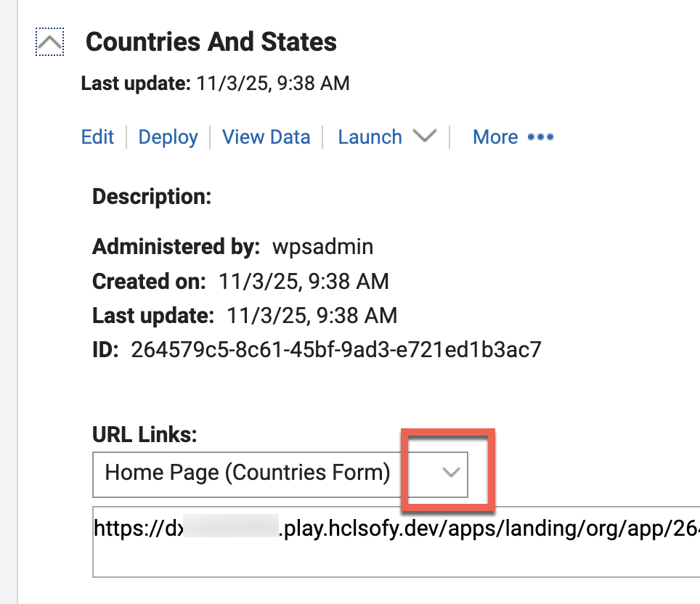This screenshot has height=604, width=700.
Task: Select the Home Page (Countries Form) combo box
Action: coord(247,473)
